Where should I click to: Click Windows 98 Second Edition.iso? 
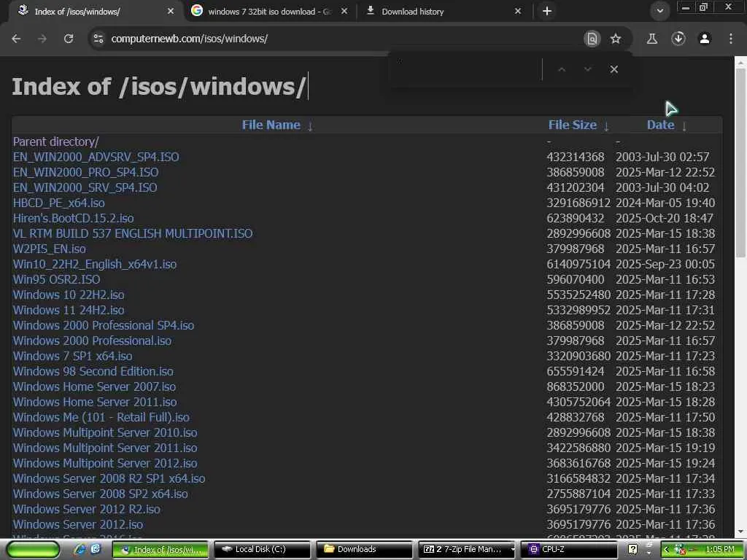point(93,371)
